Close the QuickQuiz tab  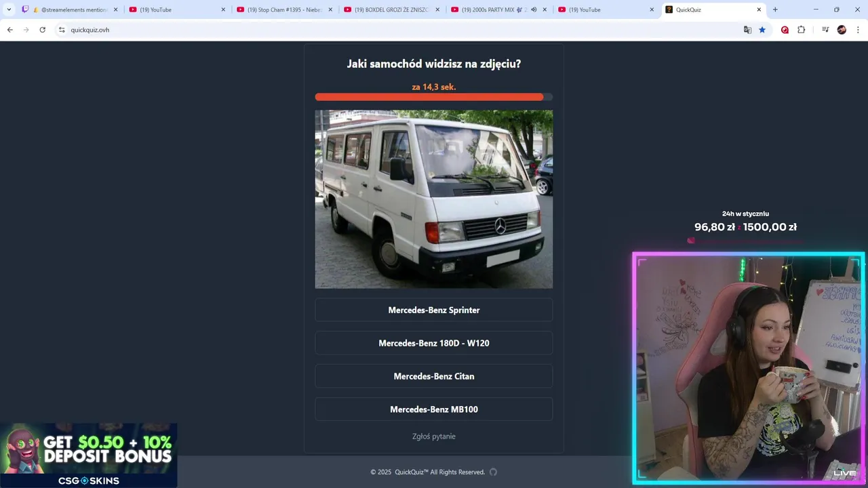pyautogui.click(x=759, y=9)
